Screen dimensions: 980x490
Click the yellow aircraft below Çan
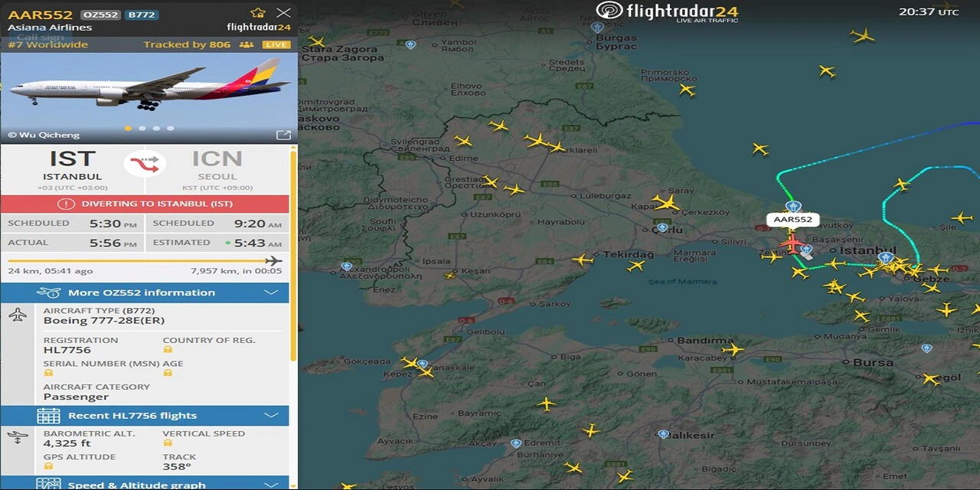tap(546, 403)
